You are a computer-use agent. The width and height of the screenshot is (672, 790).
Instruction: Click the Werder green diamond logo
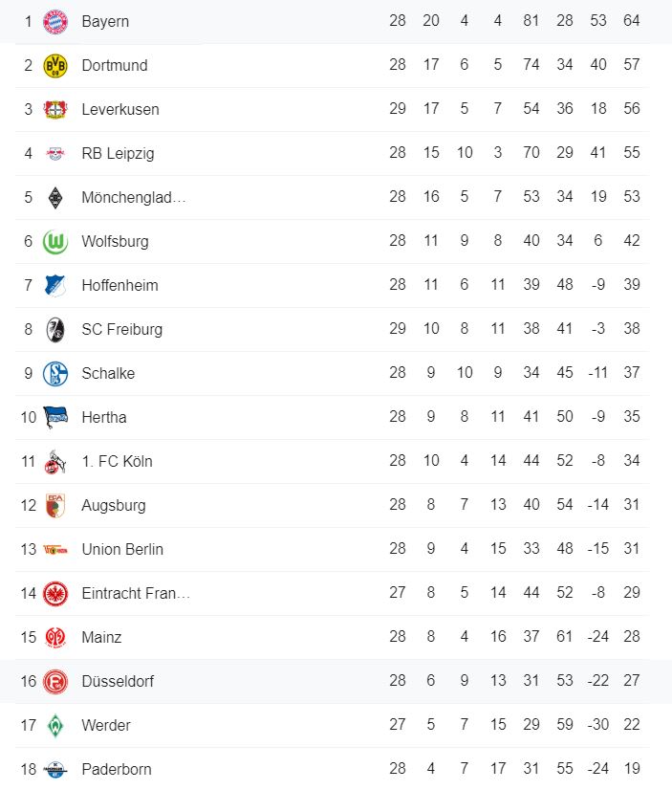[55, 725]
